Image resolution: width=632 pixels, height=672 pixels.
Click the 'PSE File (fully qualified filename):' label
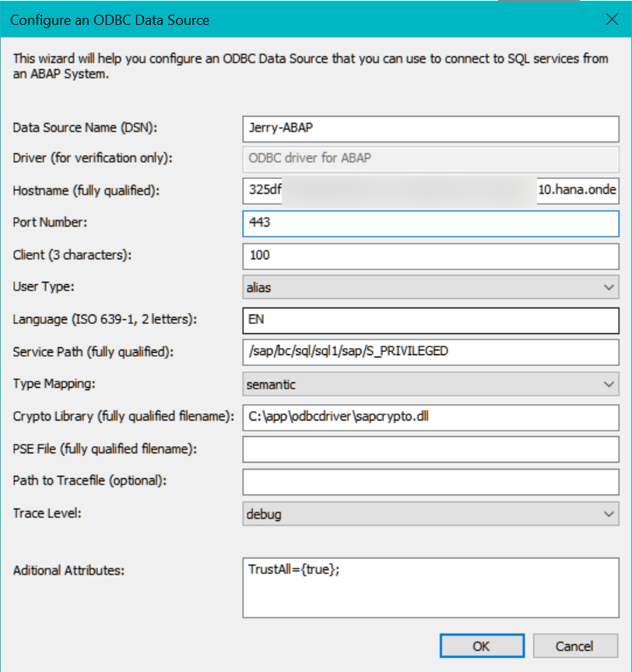tap(104, 449)
